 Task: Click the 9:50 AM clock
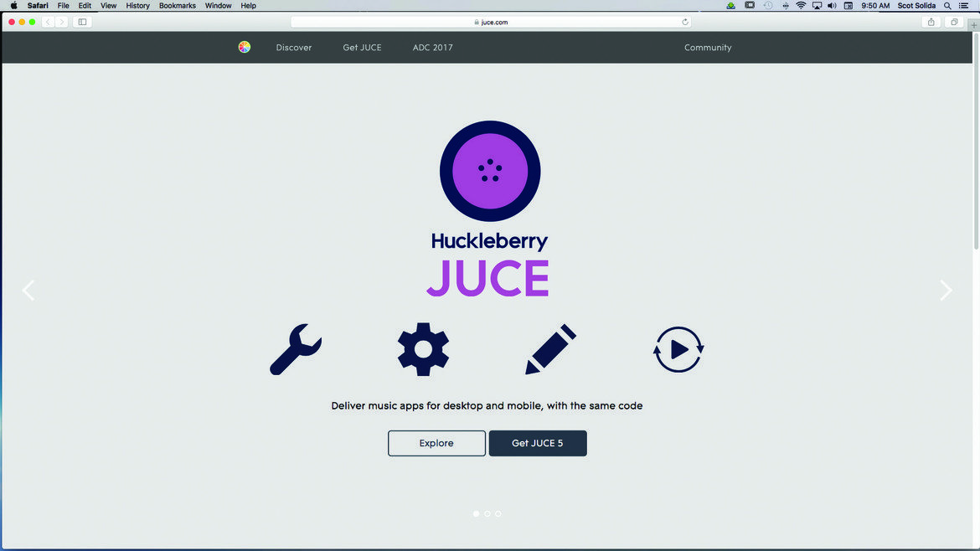(875, 6)
